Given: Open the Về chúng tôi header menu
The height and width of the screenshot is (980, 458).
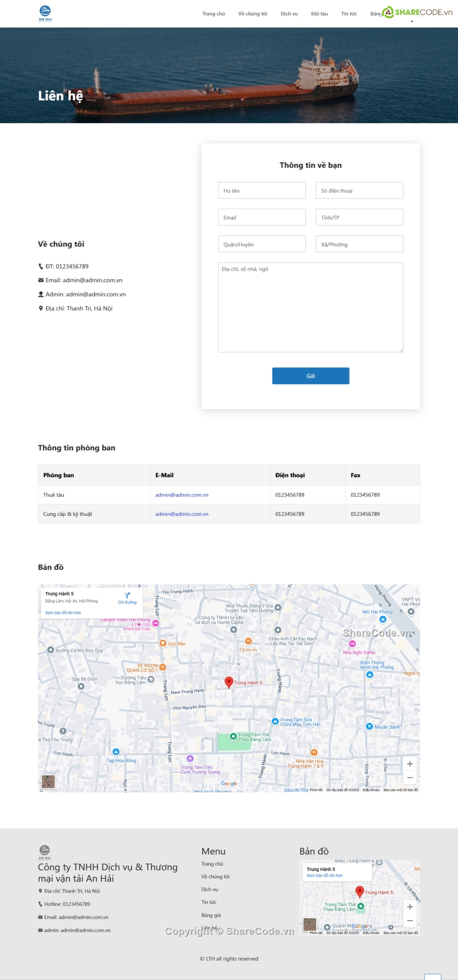Looking at the screenshot, I should tap(253, 14).
